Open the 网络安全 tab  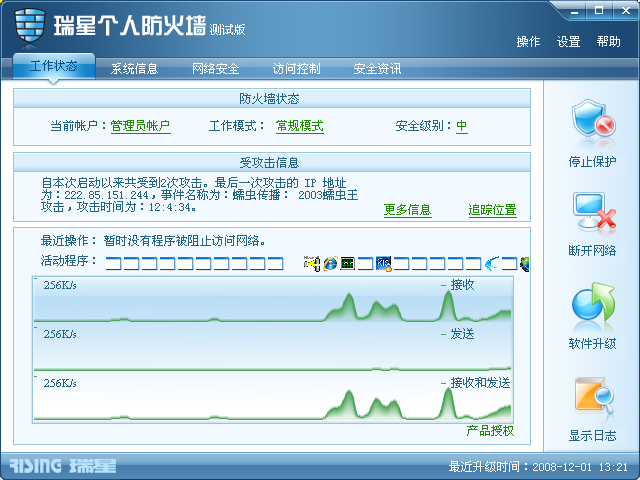(216, 69)
